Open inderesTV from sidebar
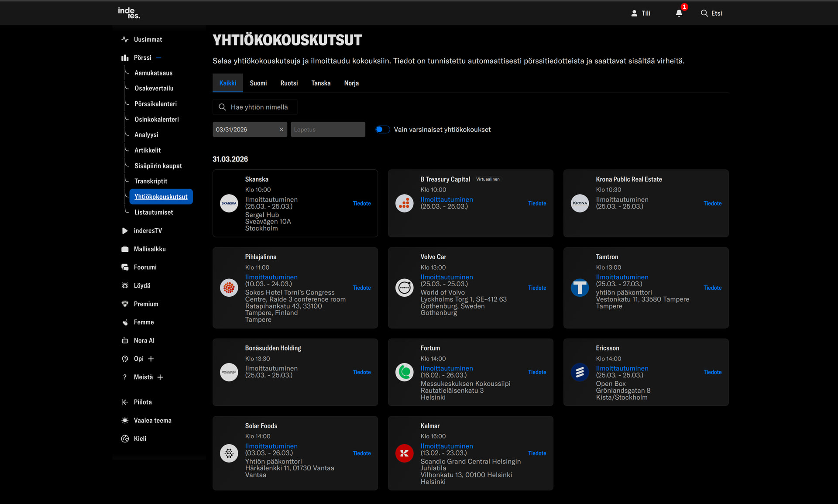The height and width of the screenshot is (504, 838). coord(148,230)
